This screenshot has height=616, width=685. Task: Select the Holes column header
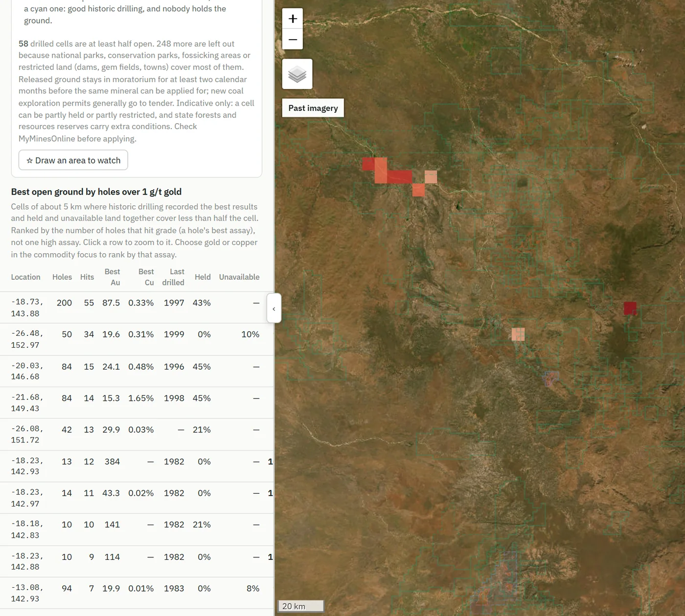tap(62, 277)
